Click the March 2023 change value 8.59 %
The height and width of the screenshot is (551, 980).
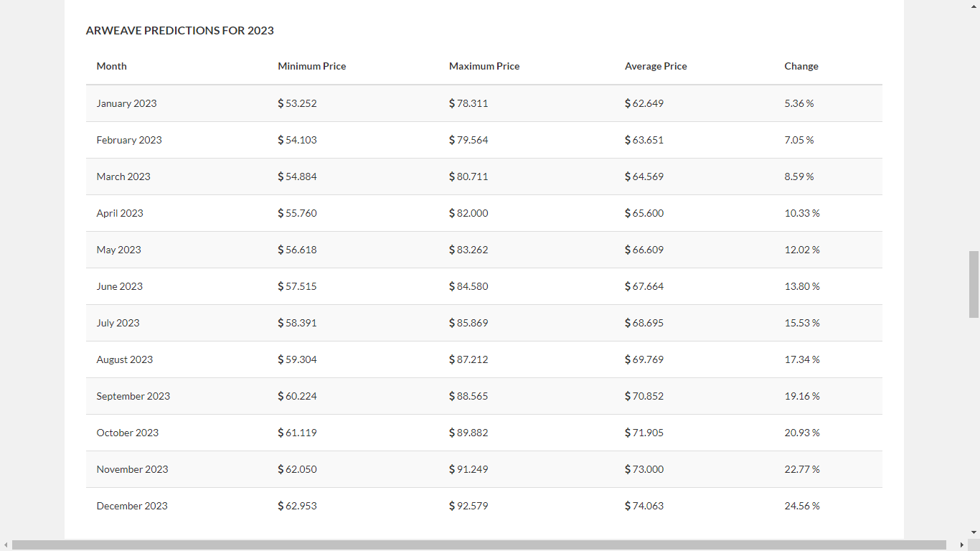[x=799, y=176]
